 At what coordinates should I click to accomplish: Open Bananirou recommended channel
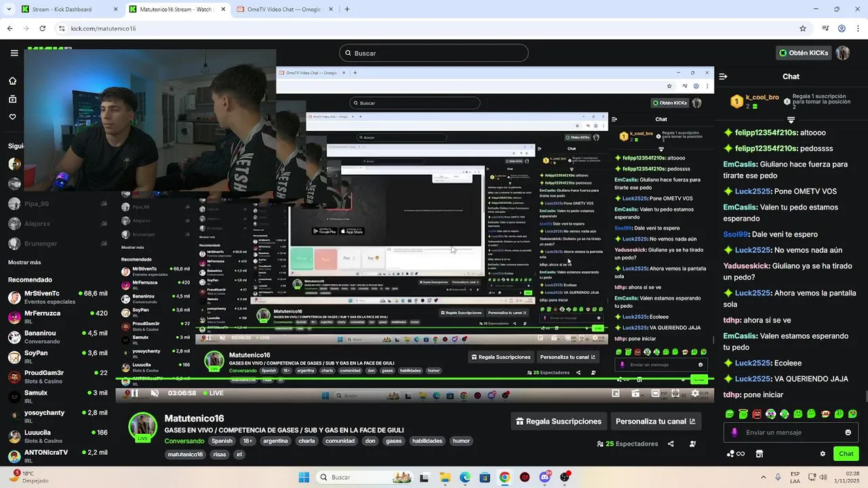pos(58,337)
